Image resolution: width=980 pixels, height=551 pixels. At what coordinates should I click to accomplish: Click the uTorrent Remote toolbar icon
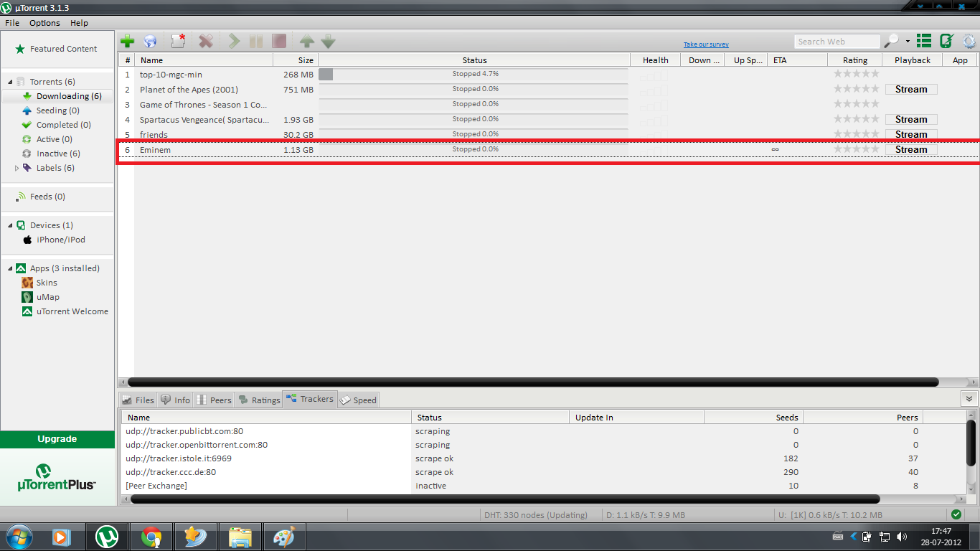(947, 42)
